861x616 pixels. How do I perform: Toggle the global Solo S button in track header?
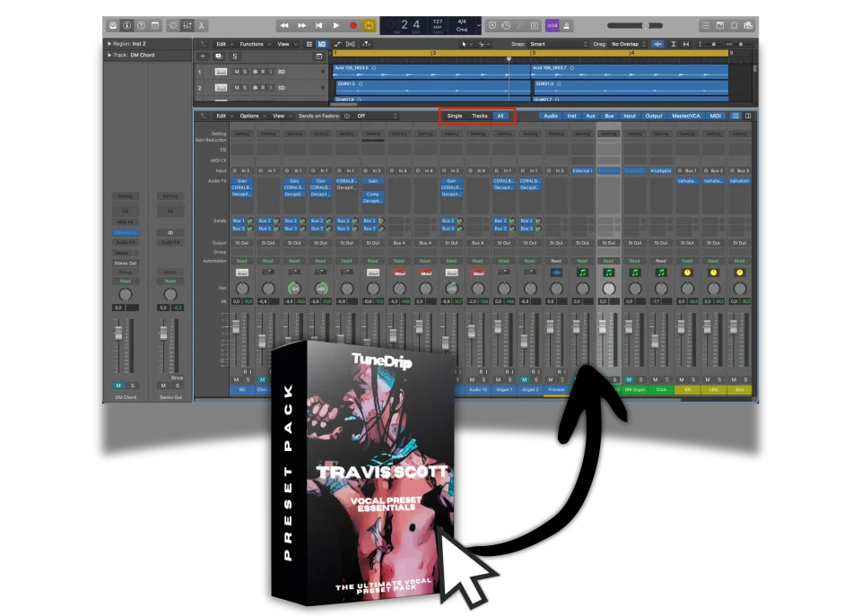[x=235, y=56]
